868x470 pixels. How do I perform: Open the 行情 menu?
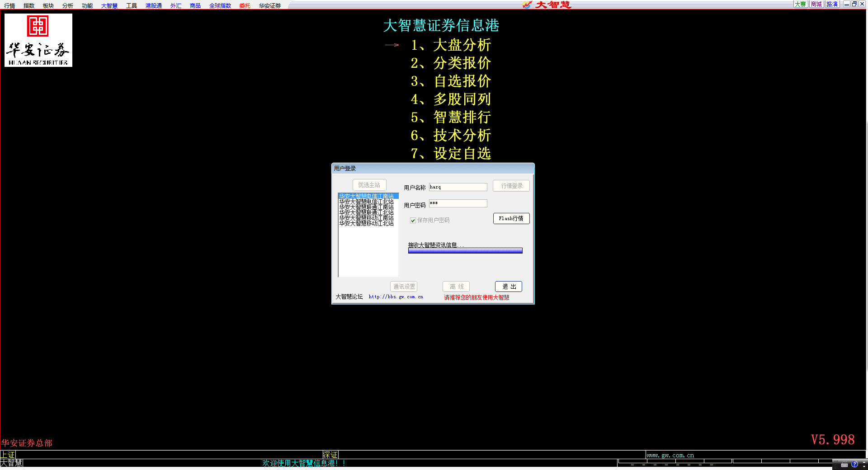click(x=9, y=5)
